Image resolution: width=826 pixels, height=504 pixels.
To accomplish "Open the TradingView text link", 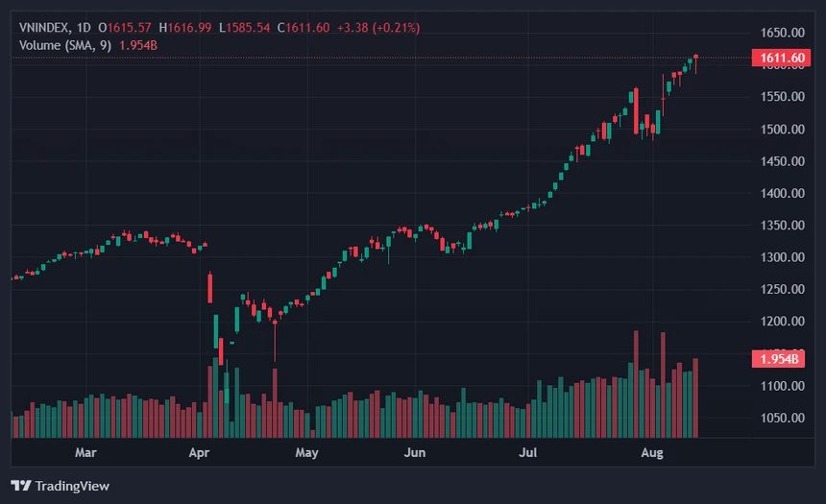I will 72,486.
